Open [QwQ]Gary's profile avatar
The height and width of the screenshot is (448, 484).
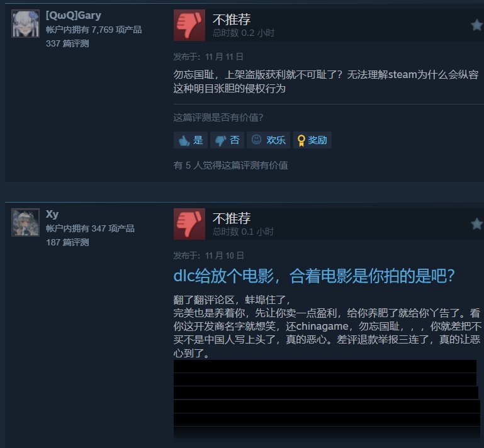click(x=25, y=23)
